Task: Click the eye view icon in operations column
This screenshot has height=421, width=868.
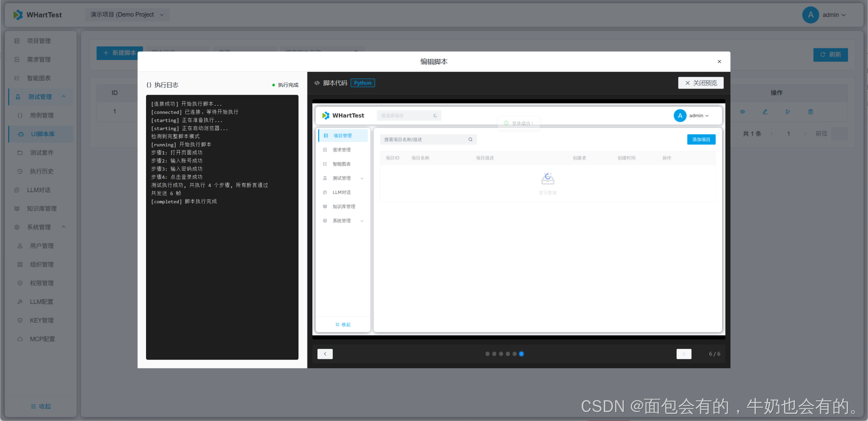Action: pos(742,112)
